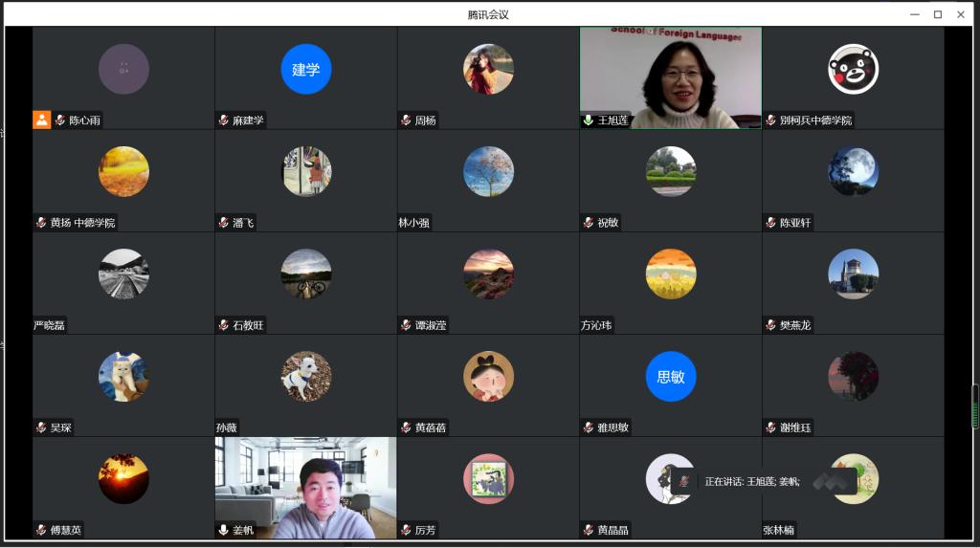The width and height of the screenshot is (980, 548).
Task: Click the scrollbar thumb on the right edge
Action: [975, 406]
